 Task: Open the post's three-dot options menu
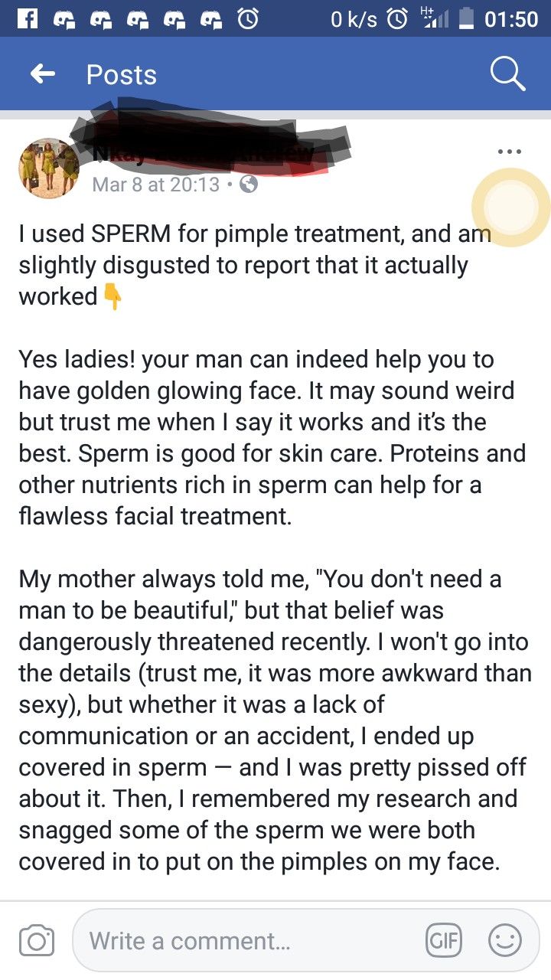[x=509, y=152]
